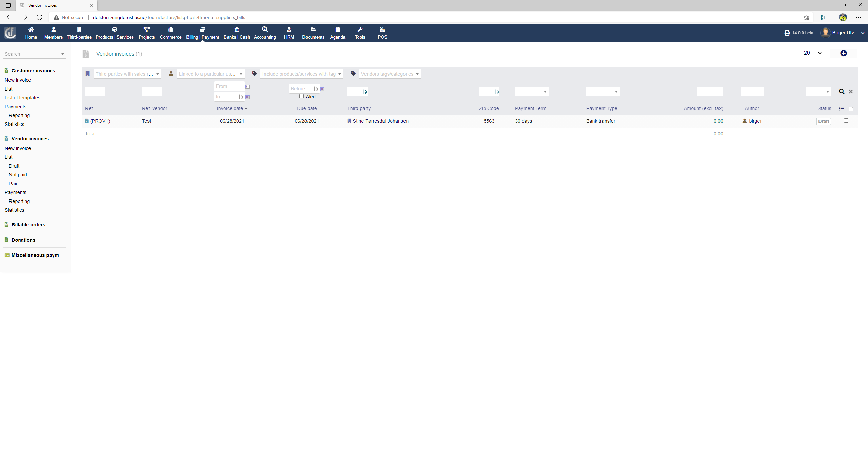The image size is (868, 475).
Task: Open the Third-parties menu
Action: pyautogui.click(x=79, y=33)
